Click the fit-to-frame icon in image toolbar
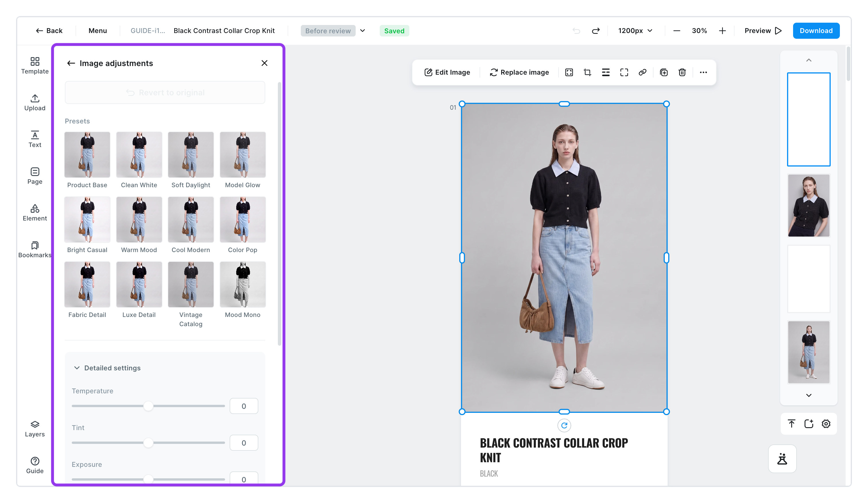Screen dimensions: 868x503 click(x=569, y=72)
